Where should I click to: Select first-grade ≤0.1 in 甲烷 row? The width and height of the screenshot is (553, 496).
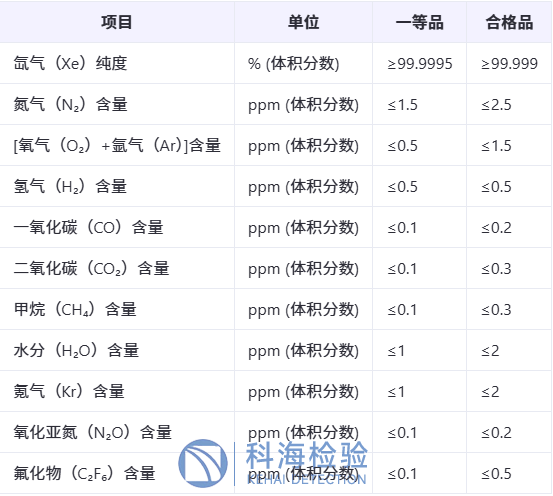(402, 310)
